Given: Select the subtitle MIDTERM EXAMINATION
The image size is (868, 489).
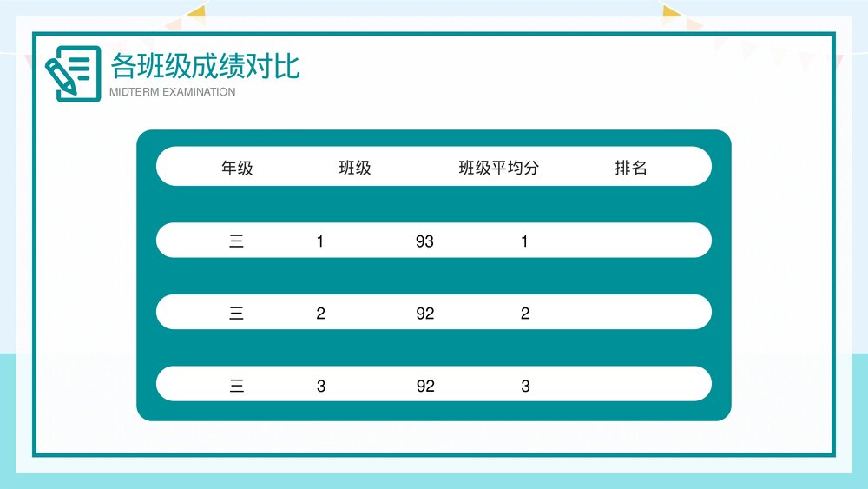Looking at the screenshot, I should pyautogui.click(x=172, y=92).
